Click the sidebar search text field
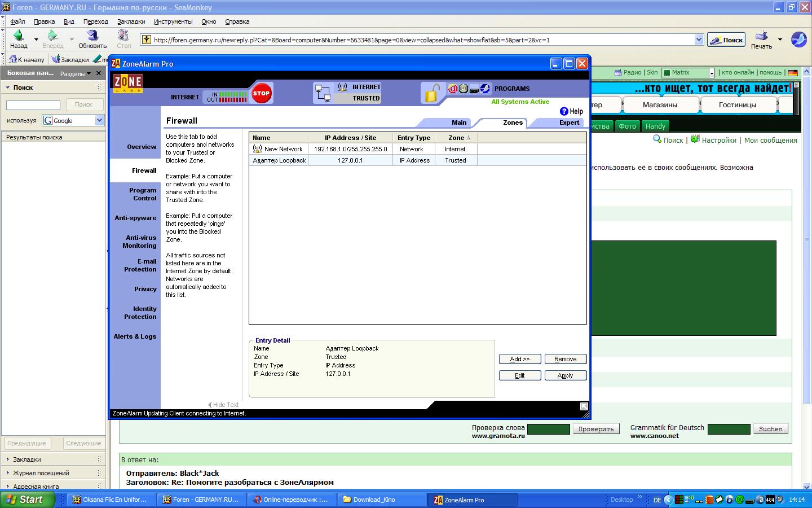 click(x=33, y=105)
